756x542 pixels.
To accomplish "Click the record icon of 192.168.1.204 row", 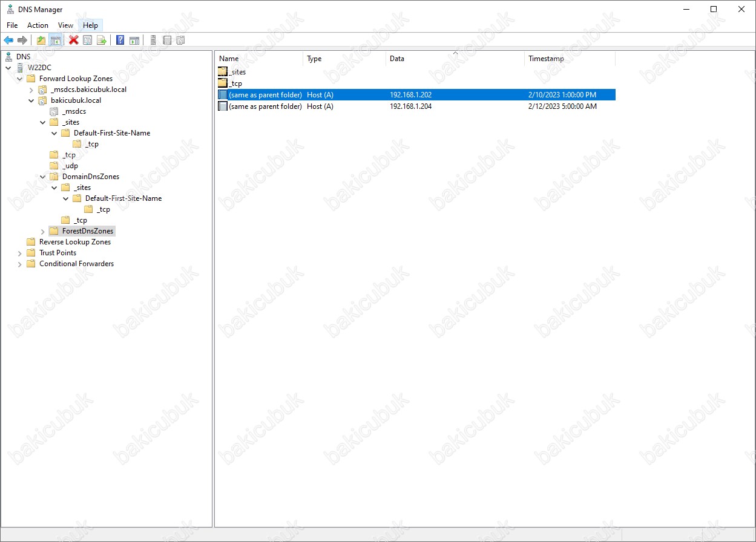I will 223,106.
